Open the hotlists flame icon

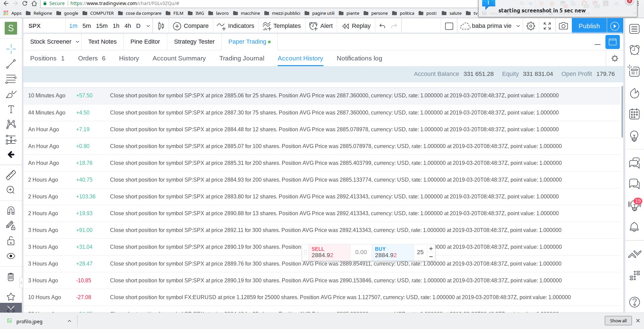[634, 93]
